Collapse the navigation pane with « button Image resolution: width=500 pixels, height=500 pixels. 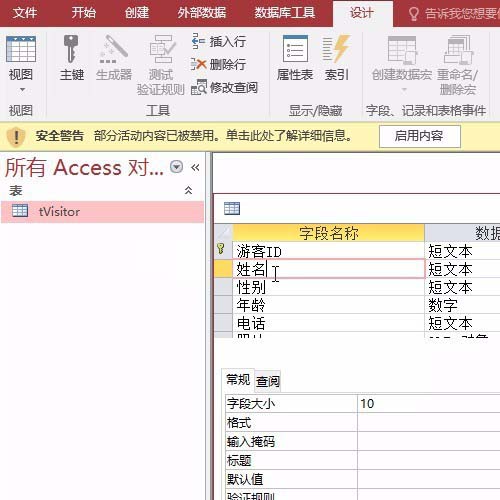[x=195, y=167]
